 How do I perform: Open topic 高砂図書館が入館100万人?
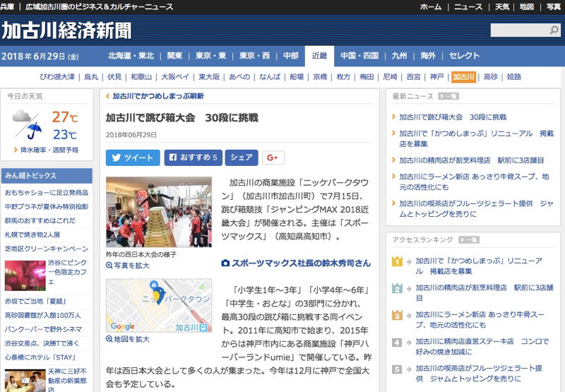43,315
